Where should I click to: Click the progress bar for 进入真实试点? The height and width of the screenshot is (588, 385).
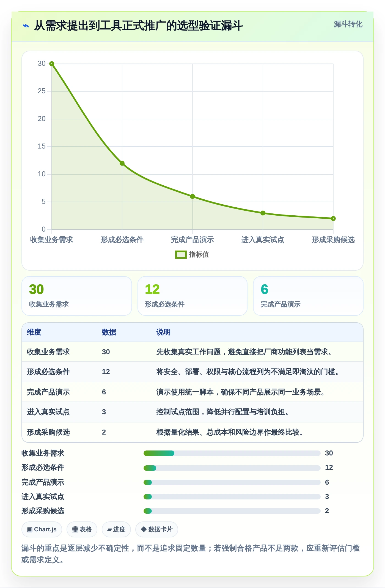232,497
